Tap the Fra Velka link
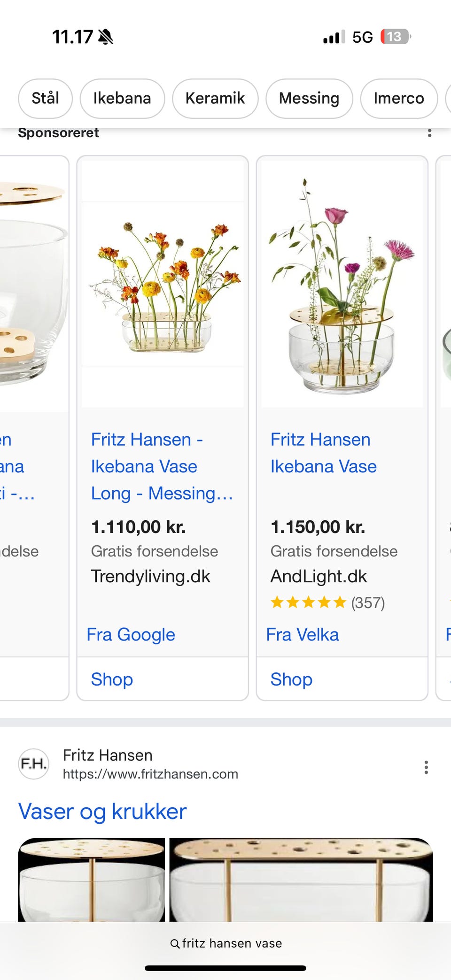451x980 pixels. pyautogui.click(x=302, y=635)
